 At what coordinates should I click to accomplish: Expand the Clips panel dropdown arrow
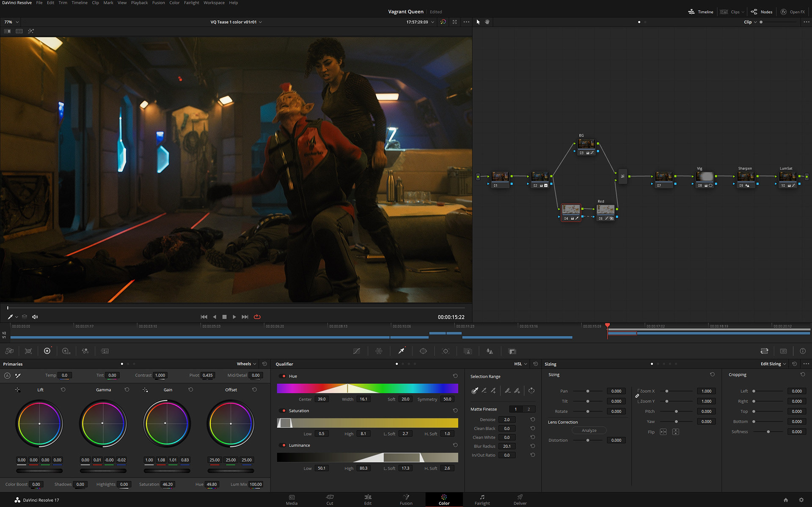tap(743, 12)
